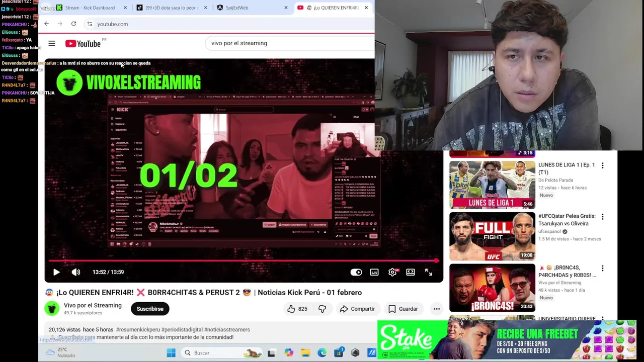Reload the current page

73,24
